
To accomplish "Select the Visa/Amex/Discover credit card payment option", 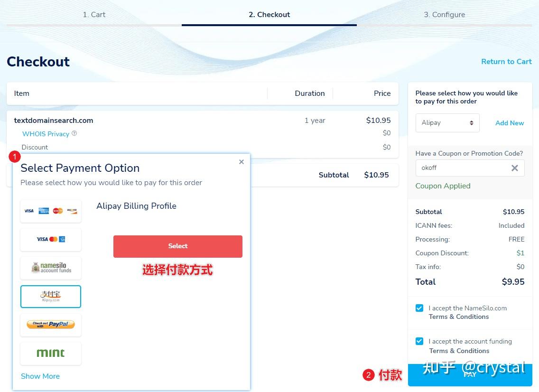I will click(51, 211).
